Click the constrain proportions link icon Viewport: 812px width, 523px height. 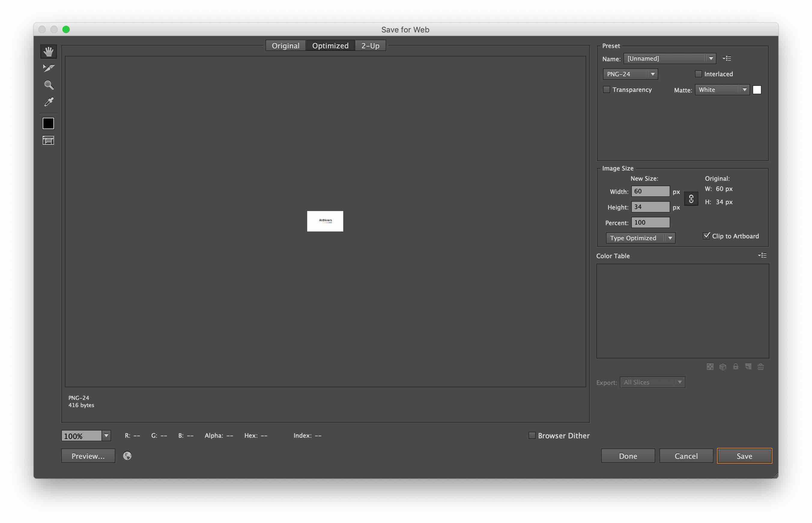pos(691,199)
